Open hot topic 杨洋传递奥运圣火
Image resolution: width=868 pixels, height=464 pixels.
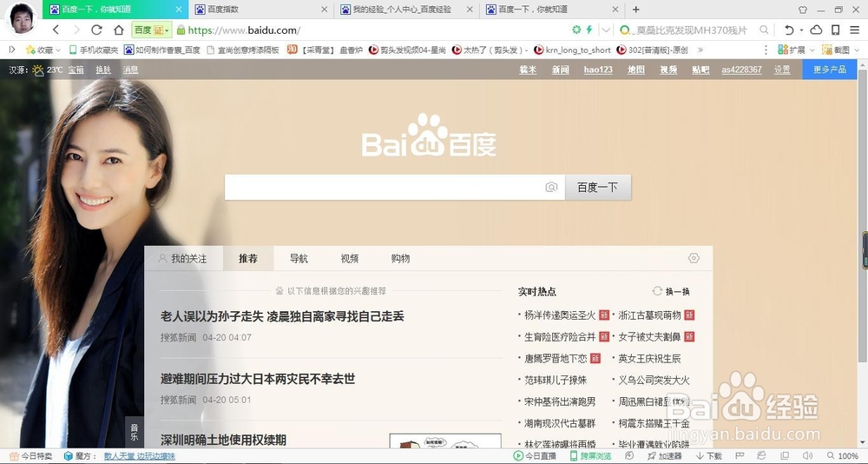point(560,315)
